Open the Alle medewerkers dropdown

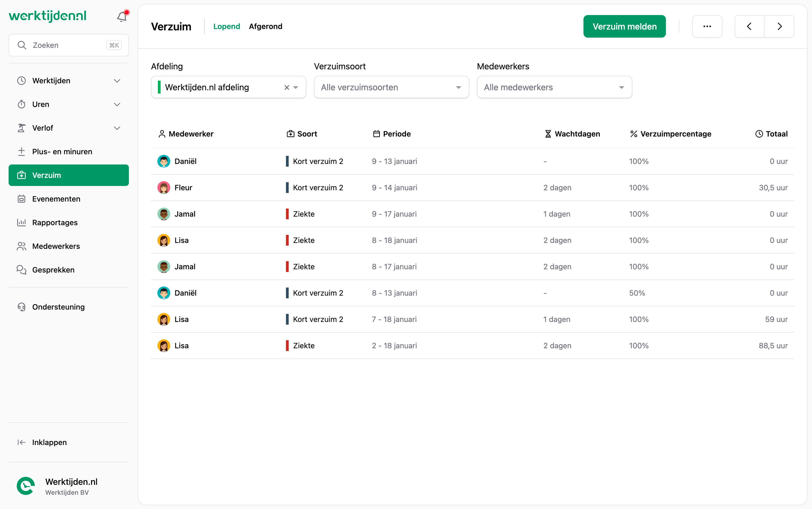coord(554,87)
